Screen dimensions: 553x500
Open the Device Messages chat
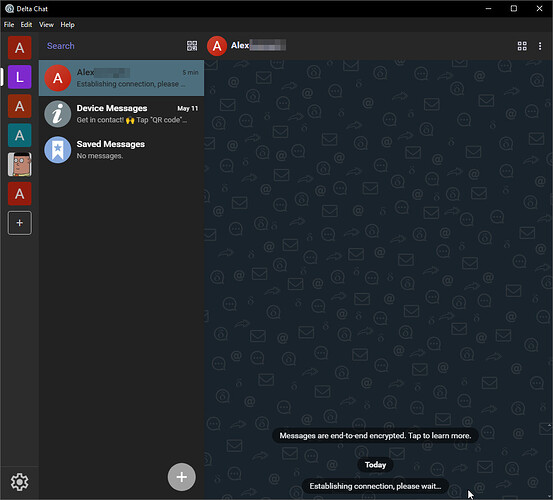point(121,114)
